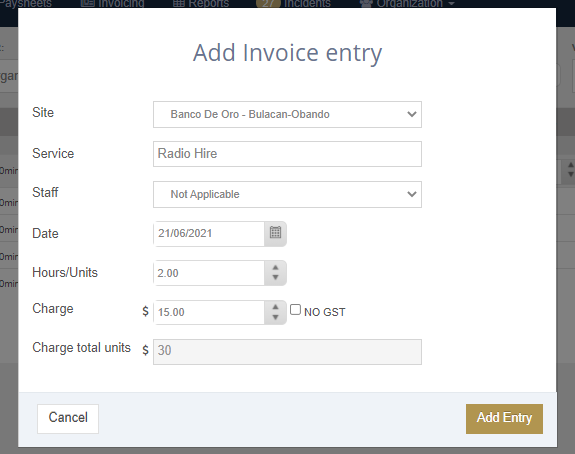
Task: Go to the Invoicing navbar item
Action: click(113, 4)
